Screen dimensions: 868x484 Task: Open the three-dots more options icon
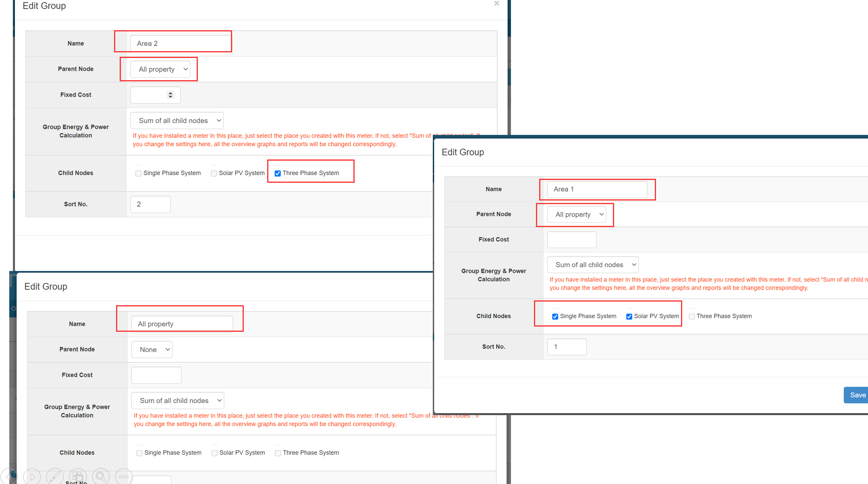124,477
